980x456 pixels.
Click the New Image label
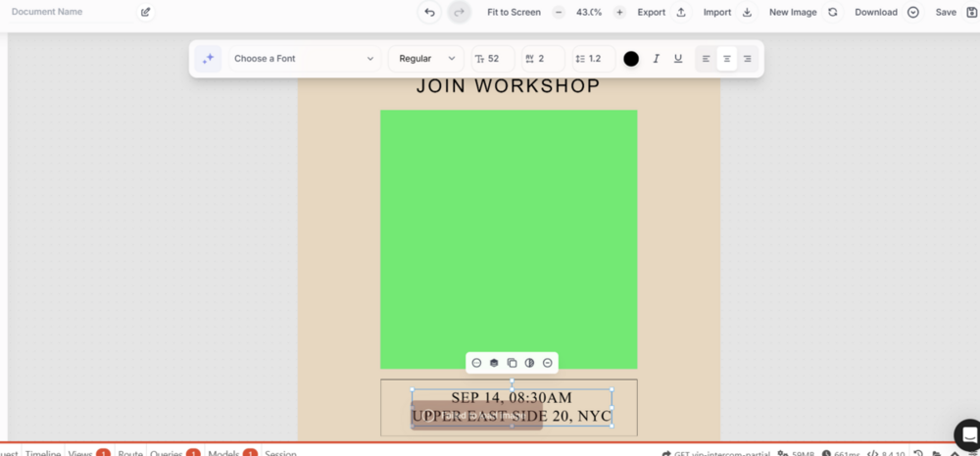[793, 12]
